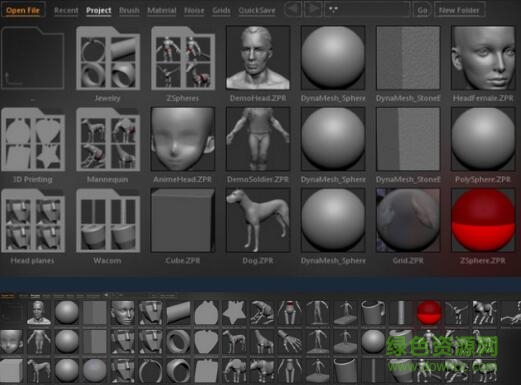Viewport: 521px width, 385px height.
Task: Select DynaMesh_Sphere thumbnail beside Dog.ZPR
Action: click(333, 220)
